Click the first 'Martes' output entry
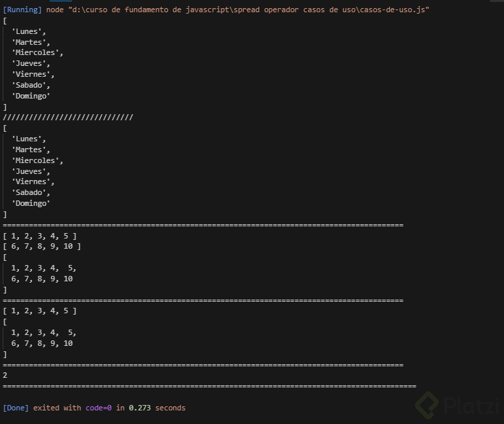The width and height of the screenshot is (504, 424). pyautogui.click(x=31, y=42)
